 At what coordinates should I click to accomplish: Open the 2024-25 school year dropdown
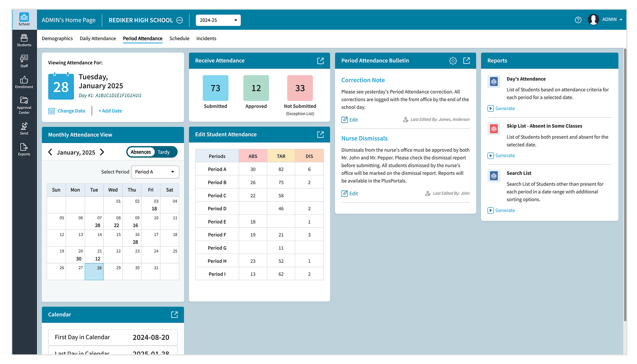(x=218, y=20)
